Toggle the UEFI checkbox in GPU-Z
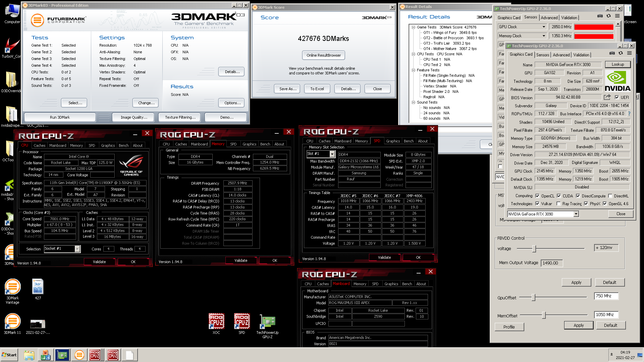The image size is (644, 362). (x=617, y=97)
